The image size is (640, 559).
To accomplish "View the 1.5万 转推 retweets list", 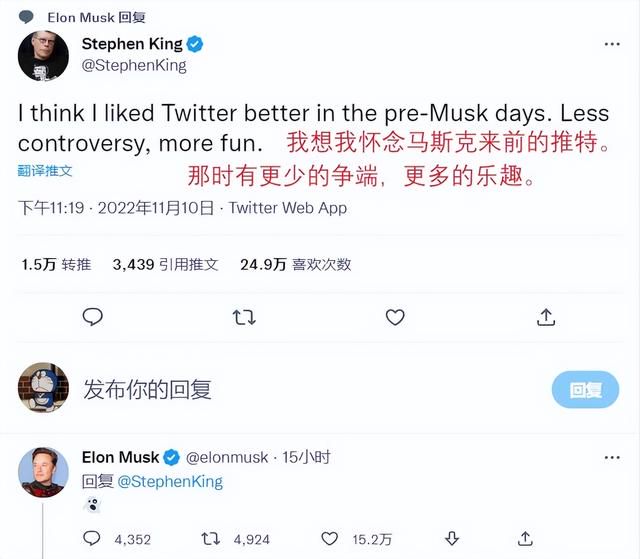I will click(x=56, y=264).
